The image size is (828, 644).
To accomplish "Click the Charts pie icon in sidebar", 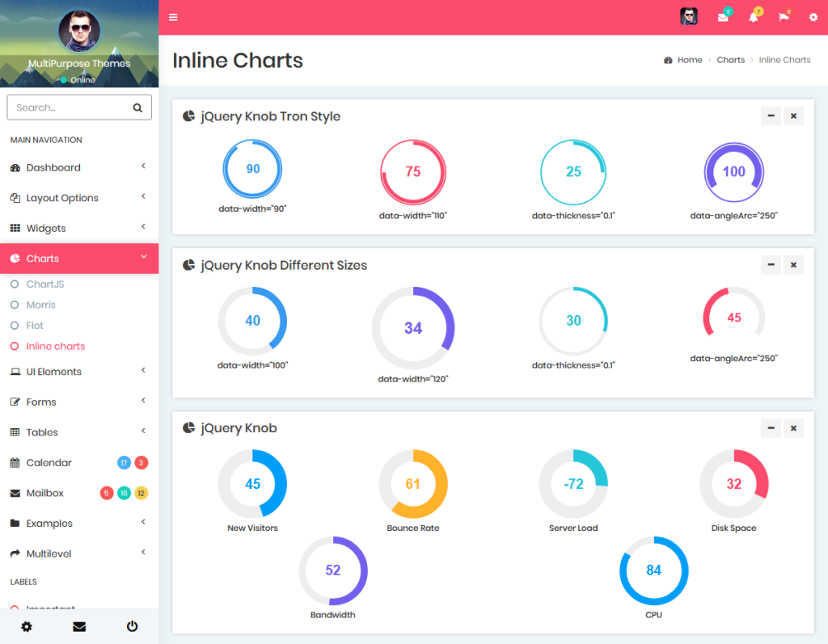I will pos(15,259).
